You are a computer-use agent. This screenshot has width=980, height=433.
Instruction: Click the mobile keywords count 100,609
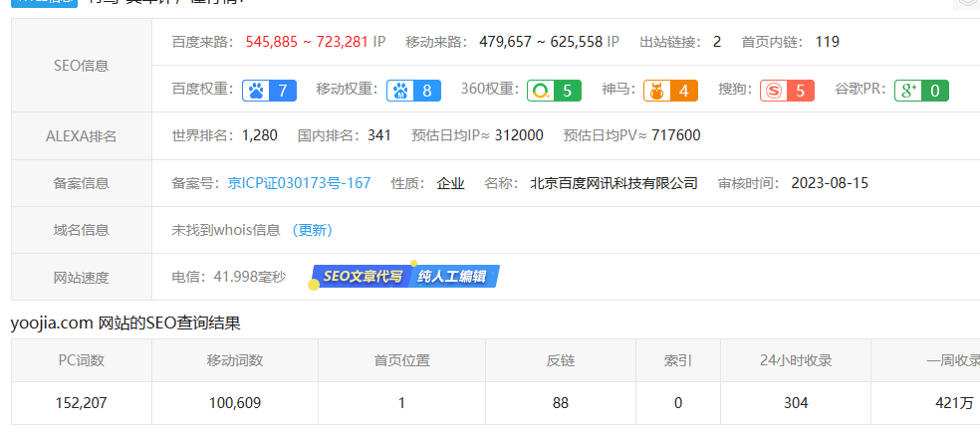point(235,403)
